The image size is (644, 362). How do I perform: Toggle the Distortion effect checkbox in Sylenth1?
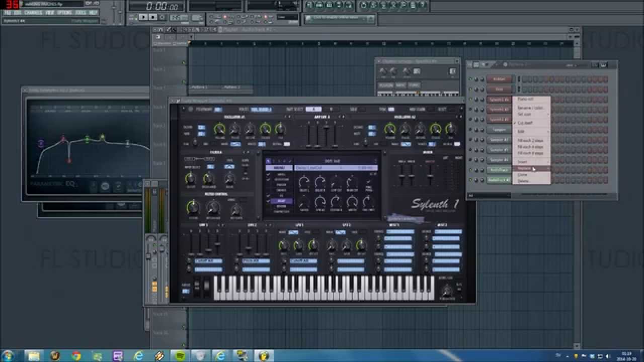(268, 179)
